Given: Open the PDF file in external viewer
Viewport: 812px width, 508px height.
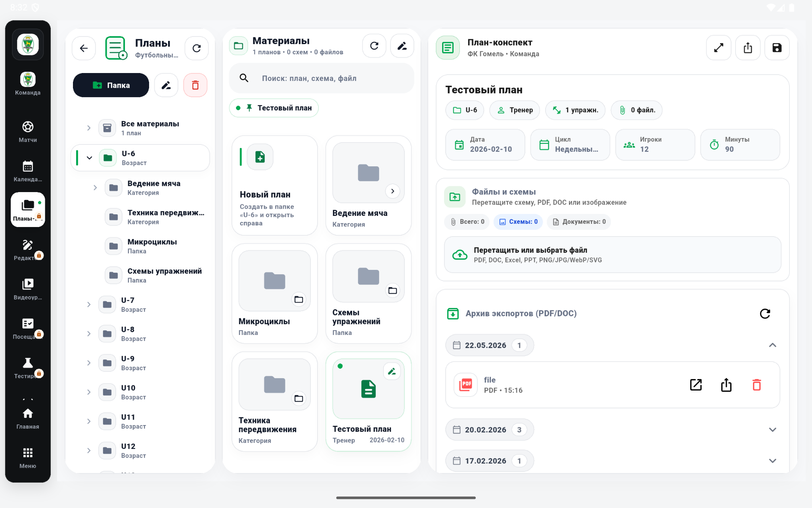Looking at the screenshot, I should 696,385.
